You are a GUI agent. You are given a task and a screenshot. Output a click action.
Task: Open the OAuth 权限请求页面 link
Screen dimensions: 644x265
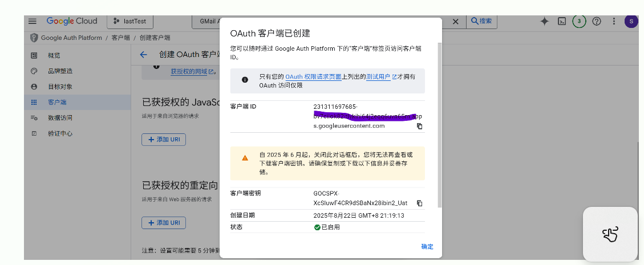(x=313, y=77)
